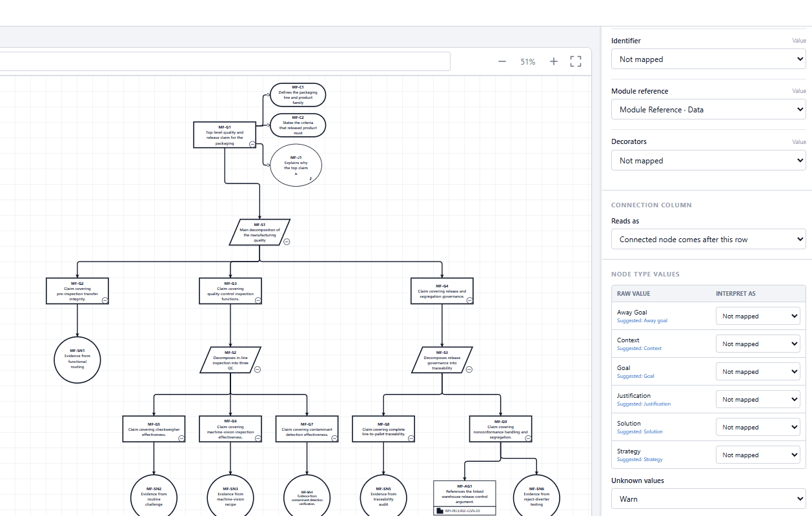Image resolution: width=812 pixels, height=516 pixels.
Task: Select the MF-SN3 machine-vision evidence node
Action: coord(230,497)
